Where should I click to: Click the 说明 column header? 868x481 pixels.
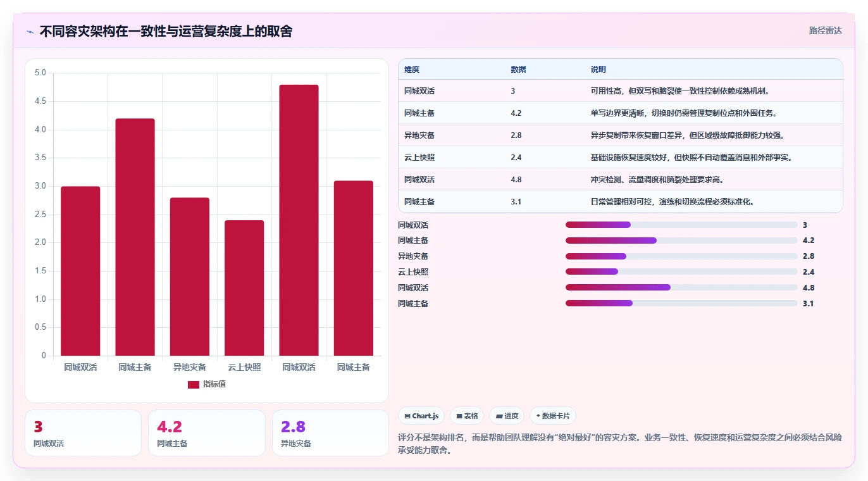[x=598, y=69]
